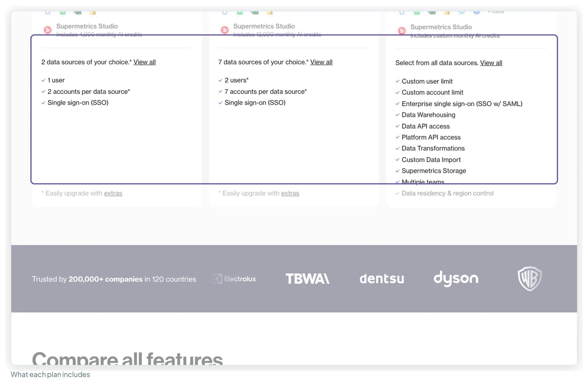The height and width of the screenshot is (385, 588).
Task: Follow the extras link under the 1 user plan
Action: [x=113, y=193]
